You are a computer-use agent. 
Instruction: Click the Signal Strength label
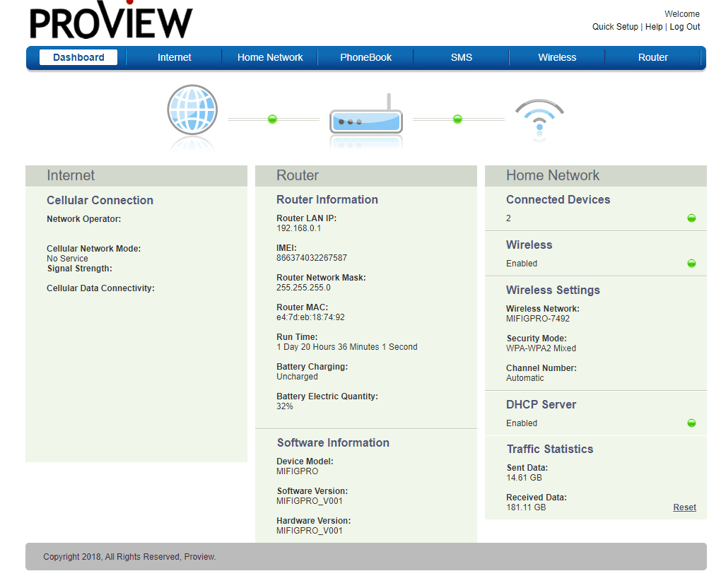coord(80,269)
